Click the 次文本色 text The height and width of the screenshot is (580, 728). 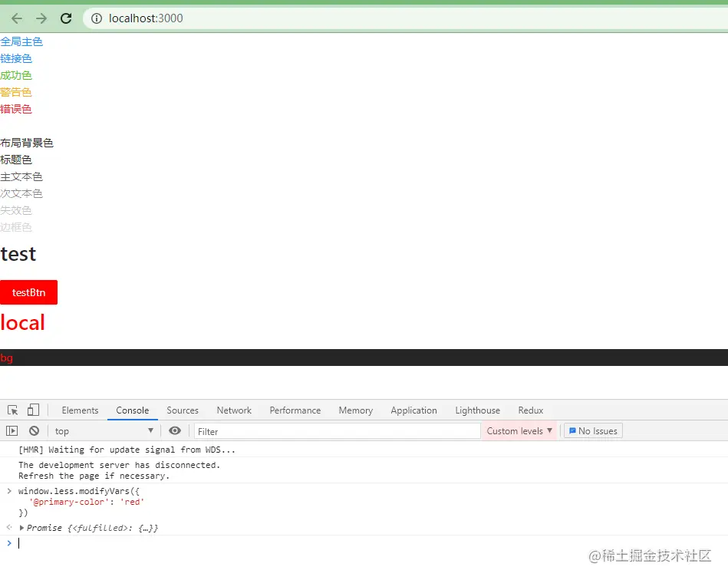click(x=21, y=193)
